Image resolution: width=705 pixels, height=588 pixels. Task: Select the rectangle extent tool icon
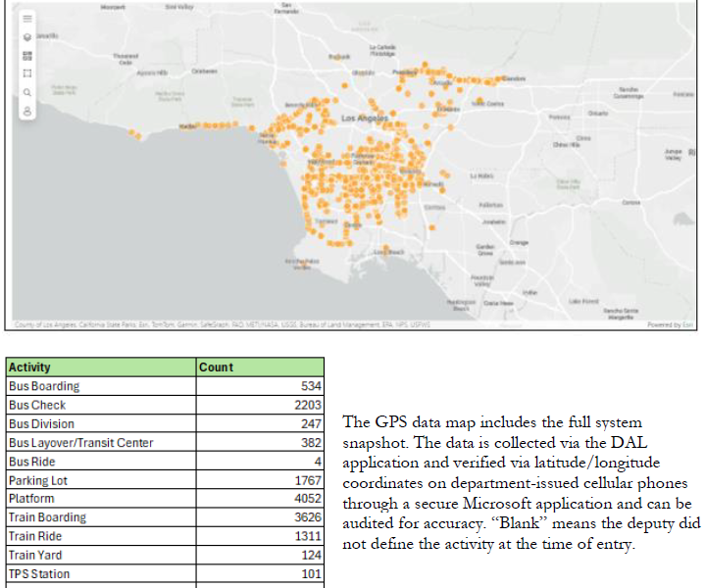pyautogui.click(x=27, y=73)
